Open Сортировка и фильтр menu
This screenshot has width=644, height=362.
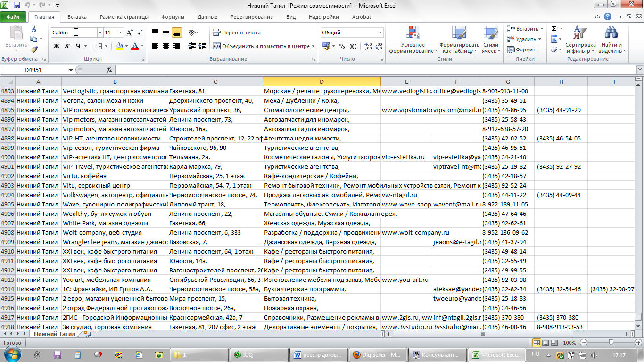[580, 40]
